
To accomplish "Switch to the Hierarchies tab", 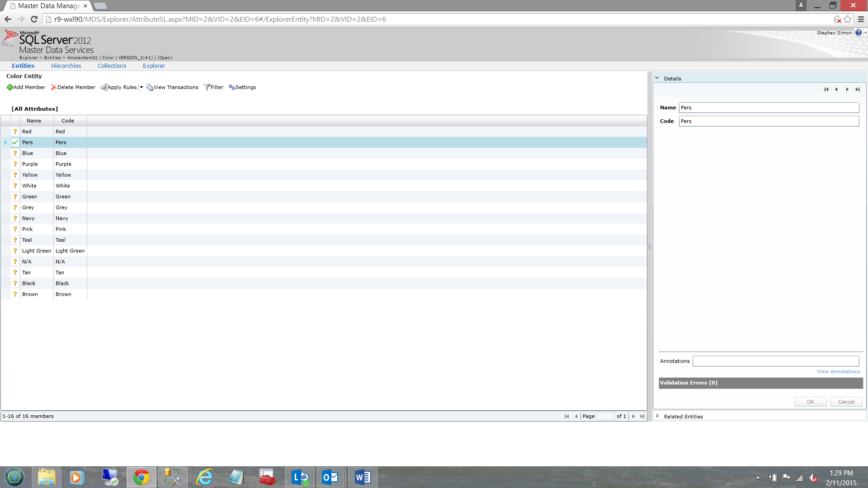I will point(66,66).
